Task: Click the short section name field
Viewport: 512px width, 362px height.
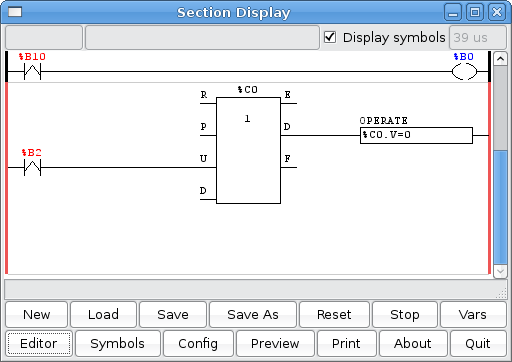Action: click(x=44, y=37)
